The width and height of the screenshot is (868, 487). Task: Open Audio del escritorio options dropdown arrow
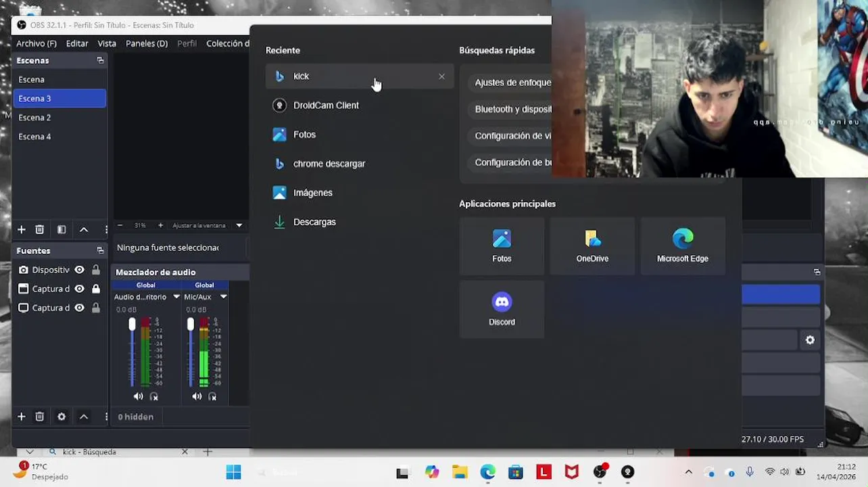(x=176, y=297)
